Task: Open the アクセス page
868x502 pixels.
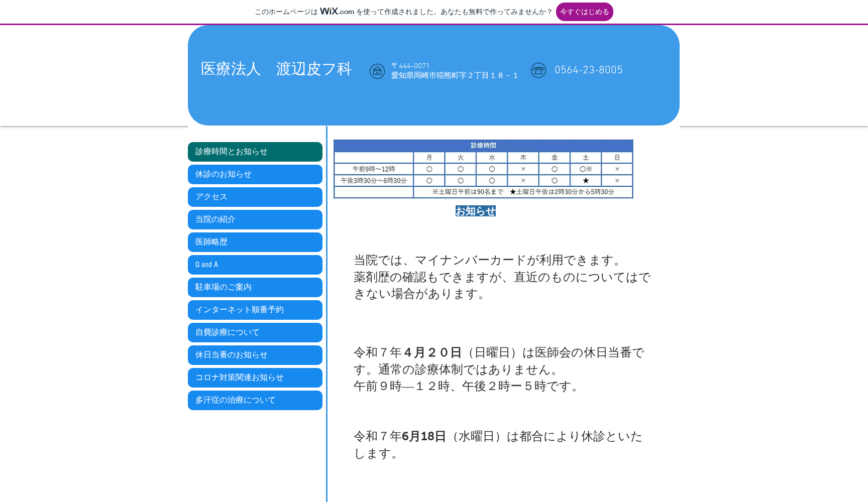Action: [x=255, y=197]
